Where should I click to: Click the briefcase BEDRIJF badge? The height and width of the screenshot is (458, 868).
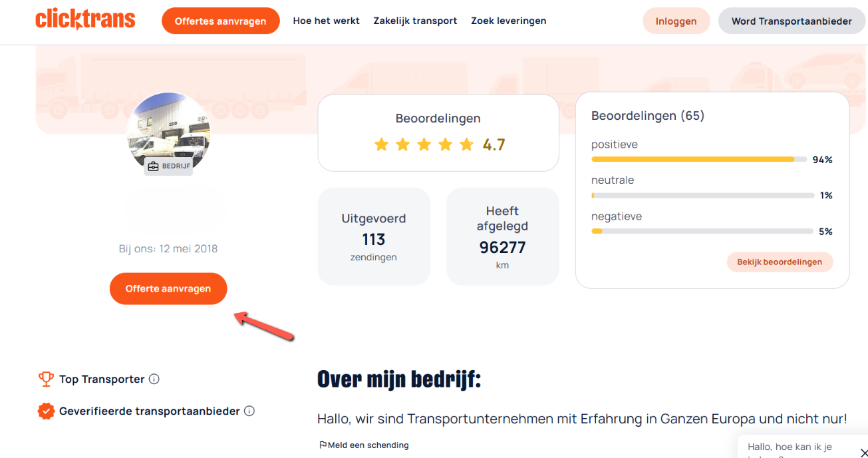click(x=168, y=166)
